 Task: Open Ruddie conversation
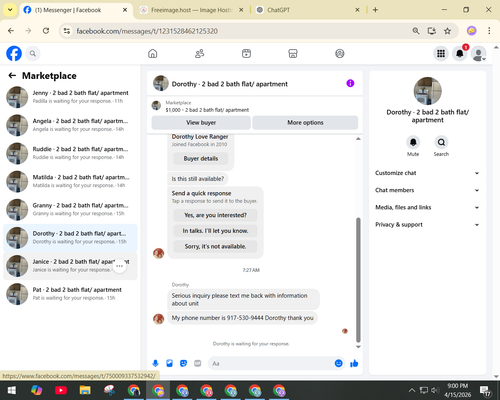point(70,153)
